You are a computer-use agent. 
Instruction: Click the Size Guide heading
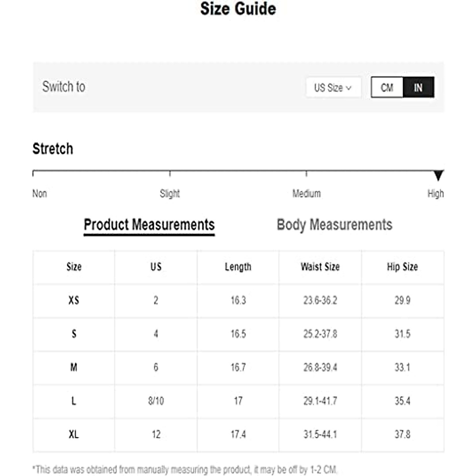(238, 9)
